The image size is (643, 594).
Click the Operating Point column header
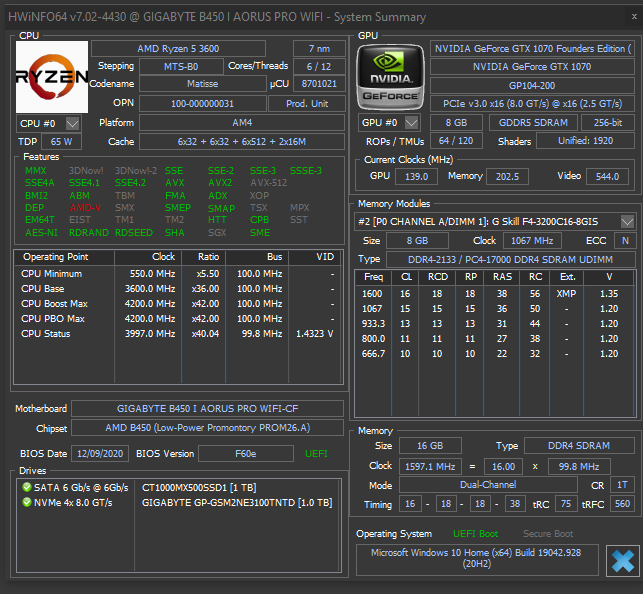coord(64,257)
